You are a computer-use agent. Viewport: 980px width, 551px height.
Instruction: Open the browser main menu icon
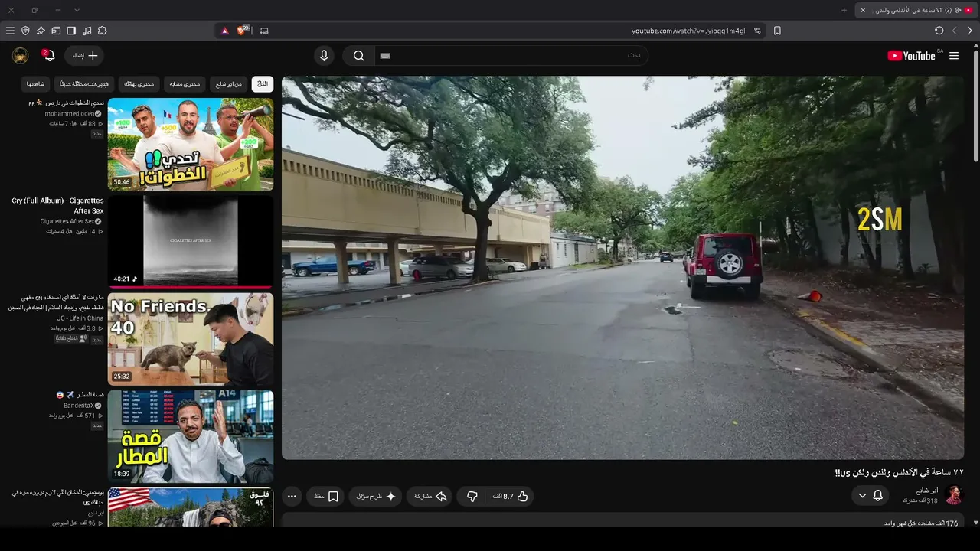tap(10, 31)
